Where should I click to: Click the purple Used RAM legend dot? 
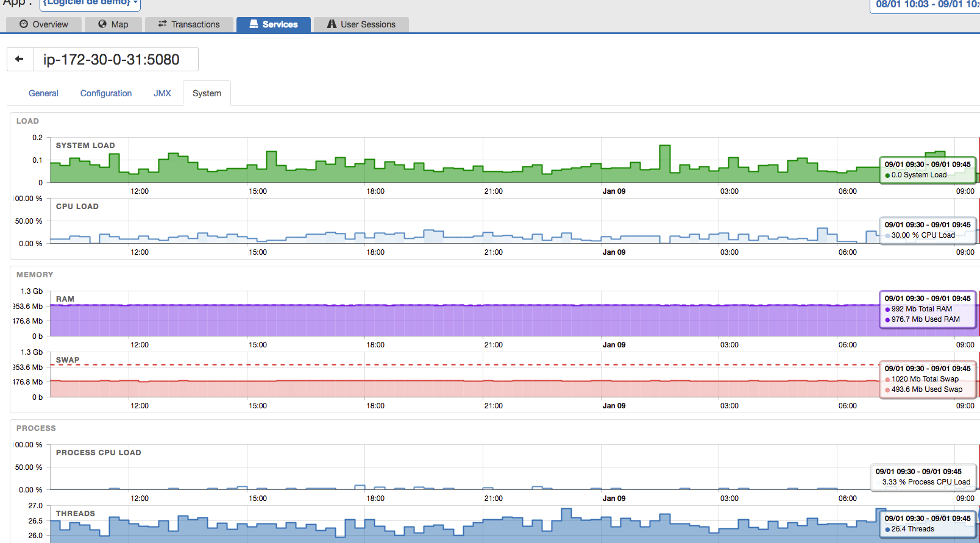point(887,320)
